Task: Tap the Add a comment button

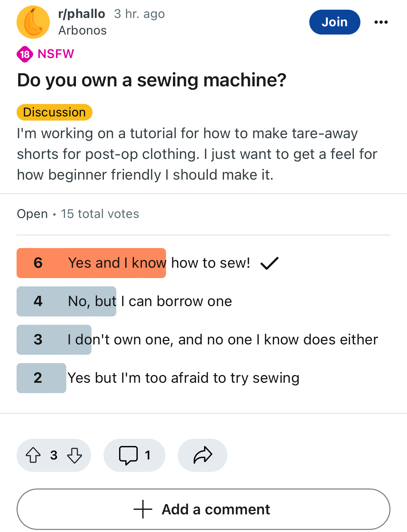Action: 203,509
